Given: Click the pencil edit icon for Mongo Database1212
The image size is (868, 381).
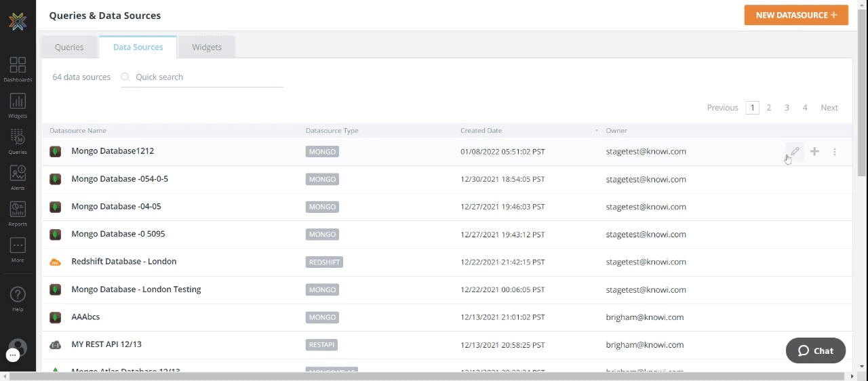Looking at the screenshot, I should pyautogui.click(x=794, y=152).
